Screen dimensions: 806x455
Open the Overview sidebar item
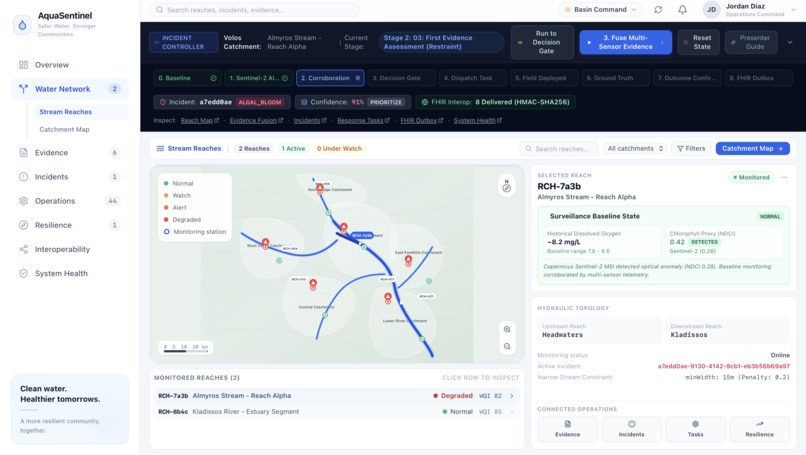click(x=69, y=65)
